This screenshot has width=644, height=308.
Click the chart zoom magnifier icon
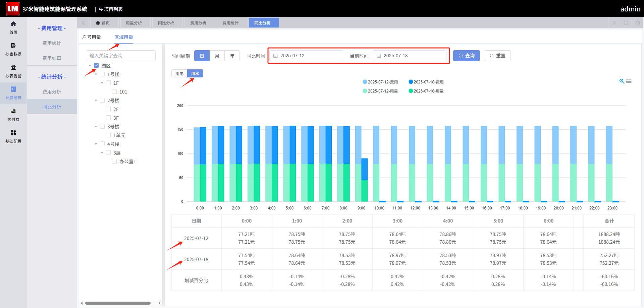click(x=622, y=81)
